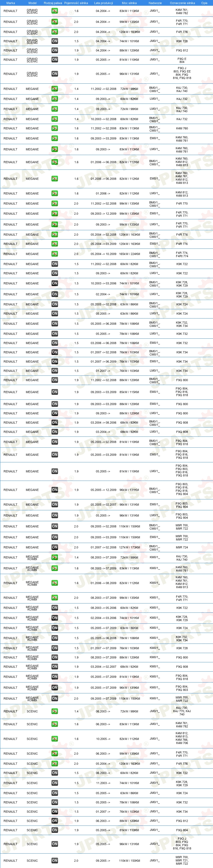The height and width of the screenshot is (868, 213).
Task: Click petrol icon in Megane 165kW/224KM row
Action: [54, 254]
